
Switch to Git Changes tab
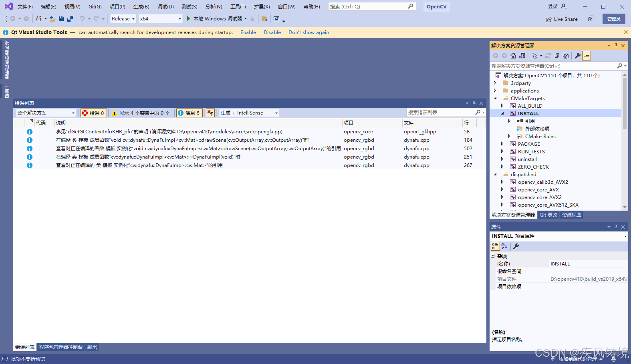(548, 215)
